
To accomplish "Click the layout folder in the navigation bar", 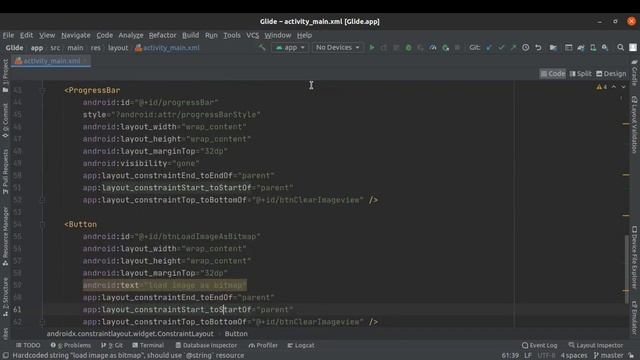I will click(118, 48).
